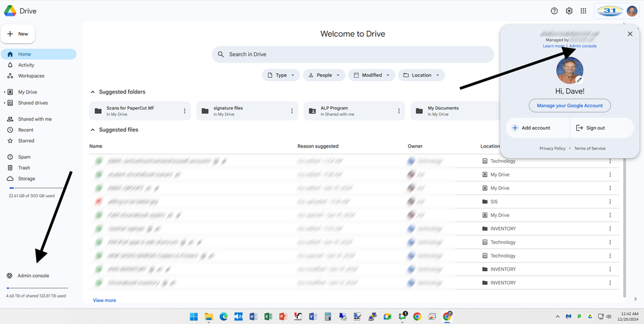Open the Windows Start button
Viewport: 644px width, 324px height.
[x=193, y=317]
